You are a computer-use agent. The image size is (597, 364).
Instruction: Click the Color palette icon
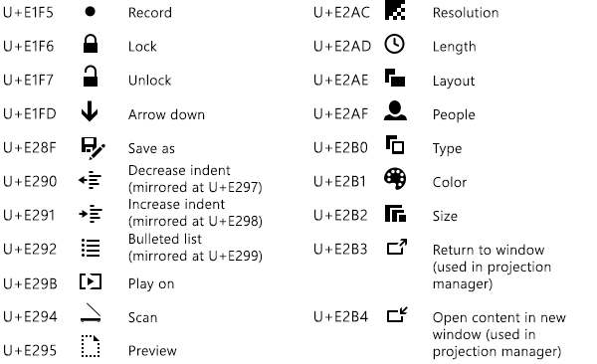tap(395, 179)
